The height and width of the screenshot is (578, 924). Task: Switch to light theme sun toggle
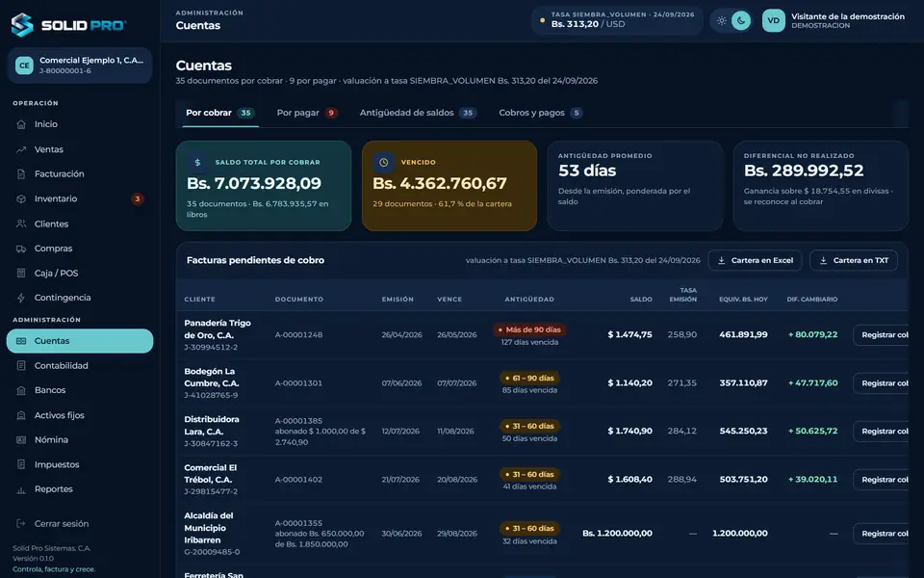tap(721, 20)
